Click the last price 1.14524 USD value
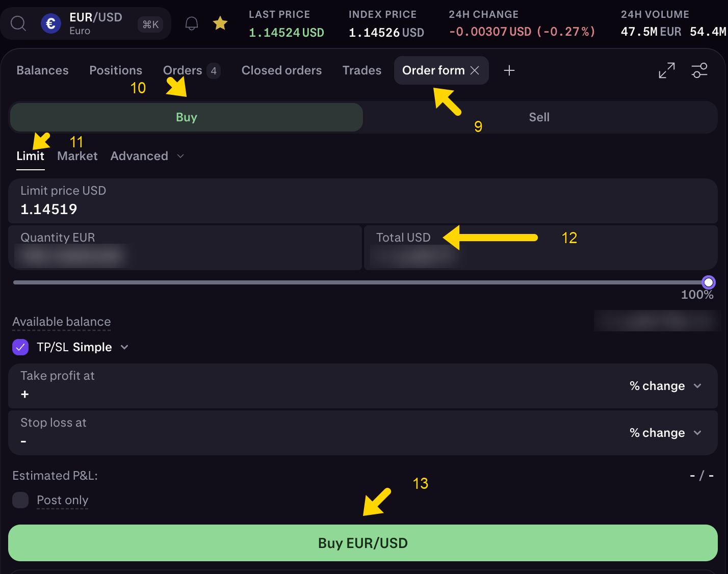728x574 pixels. (x=287, y=33)
